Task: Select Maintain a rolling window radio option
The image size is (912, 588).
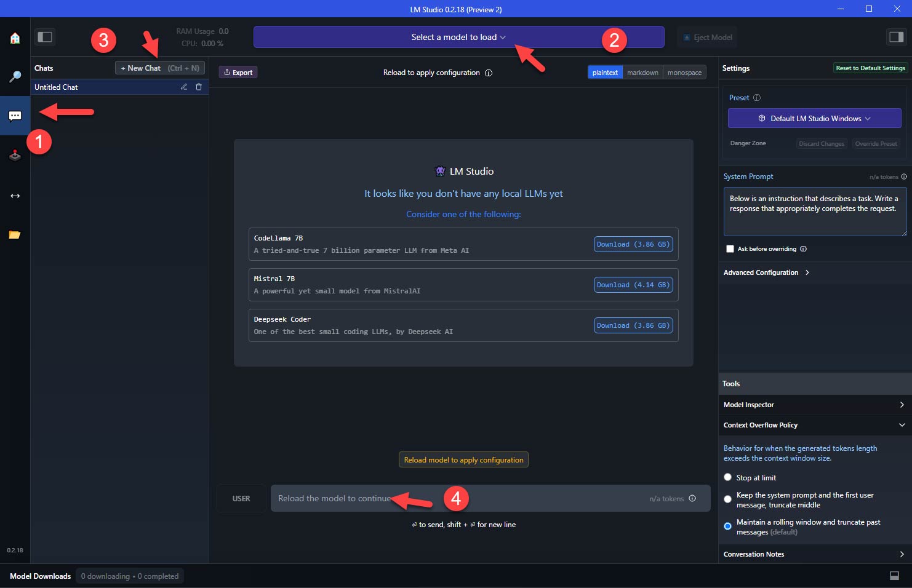Action: [727, 526]
